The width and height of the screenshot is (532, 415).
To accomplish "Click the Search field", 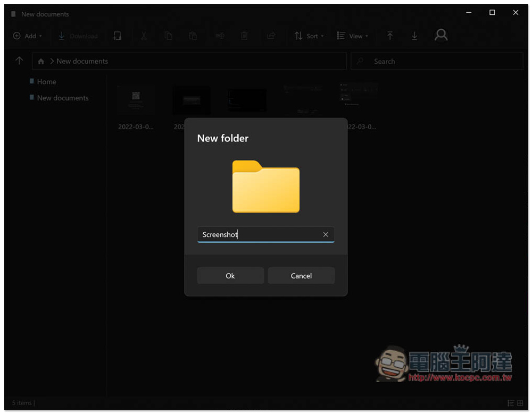I will [437, 61].
